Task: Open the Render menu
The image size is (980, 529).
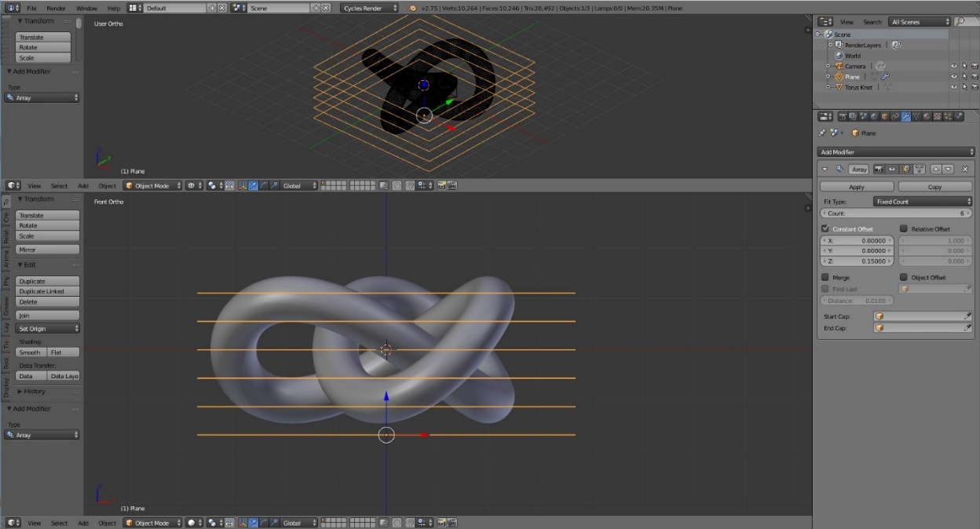Action: click(56, 8)
